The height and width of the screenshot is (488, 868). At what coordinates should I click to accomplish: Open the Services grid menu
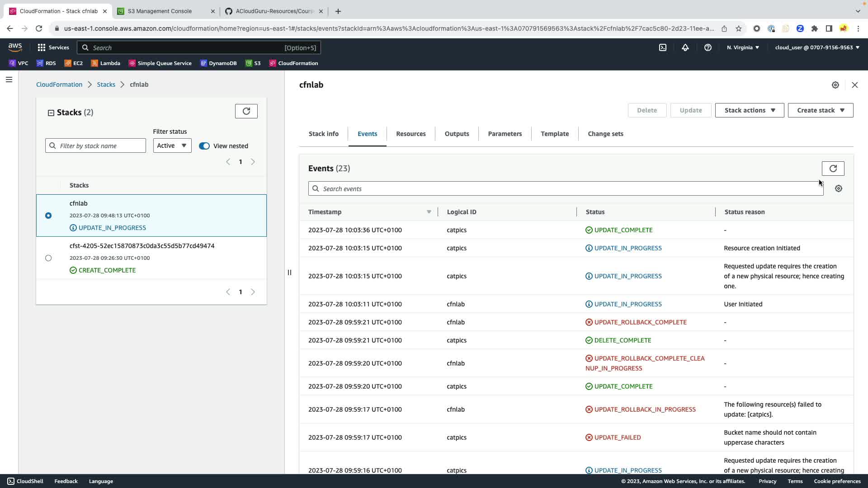click(53, 47)
